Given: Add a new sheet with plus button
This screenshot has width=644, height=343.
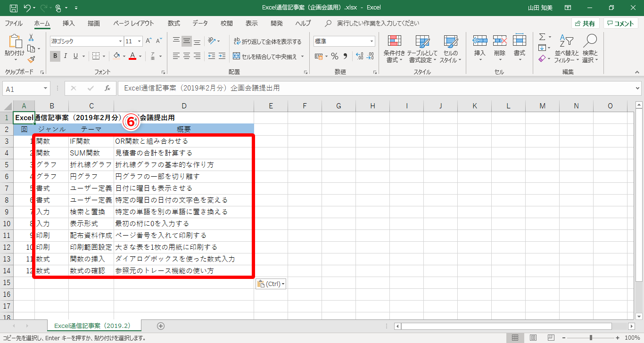Looking at the screenshot, I should point(161,326).
